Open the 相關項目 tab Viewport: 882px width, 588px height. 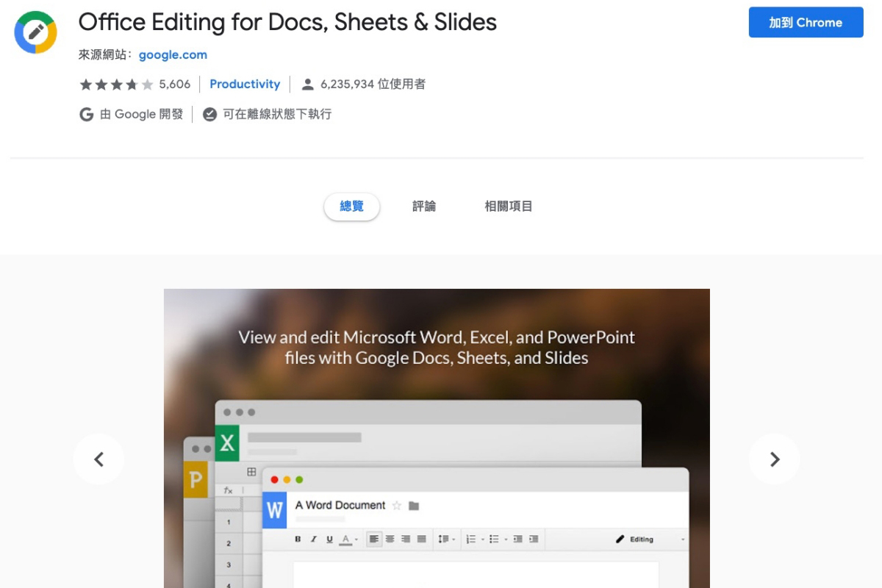coord(508,206)
